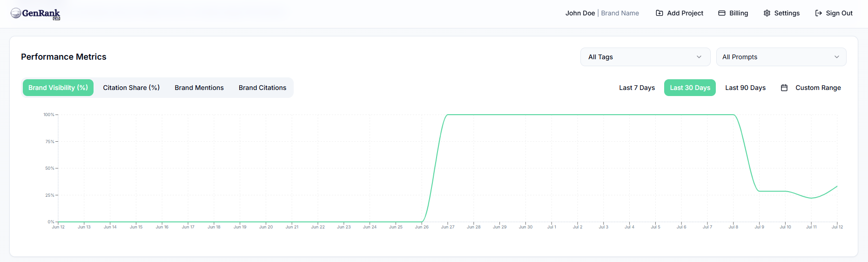Click the 100% y-axis label
The width and height of the screenshot is (868, 262).
49,115
